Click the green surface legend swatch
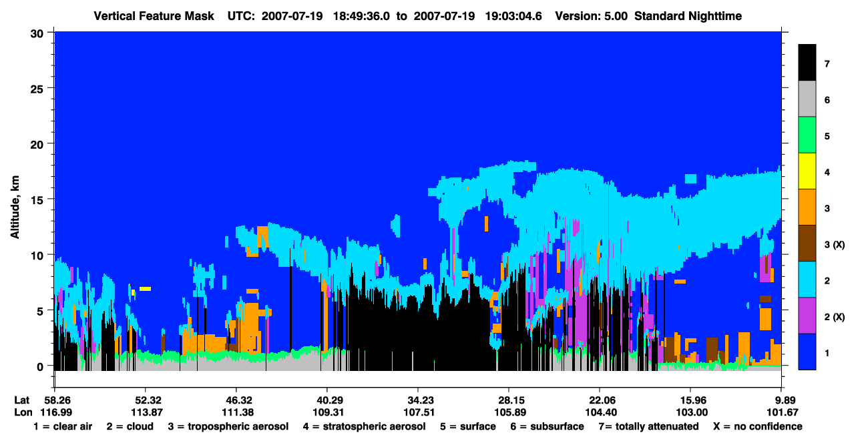The image size is (868, 445). tap(807, 135)
